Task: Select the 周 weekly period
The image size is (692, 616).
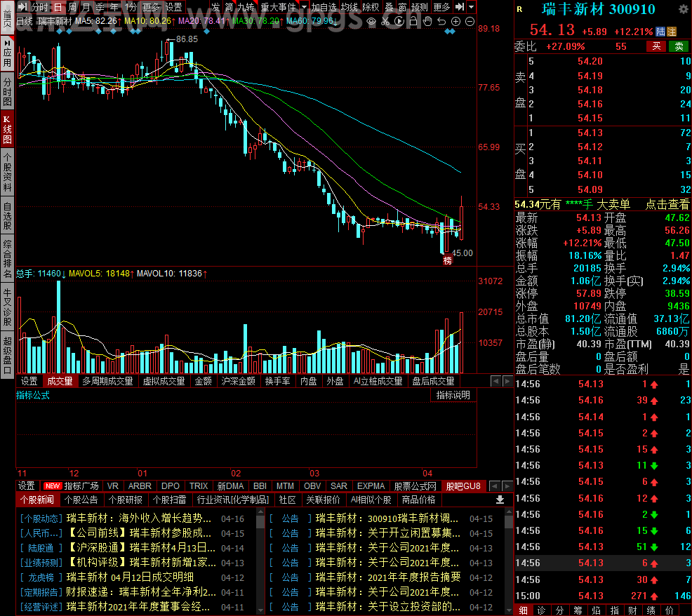Action: [72, 7]
